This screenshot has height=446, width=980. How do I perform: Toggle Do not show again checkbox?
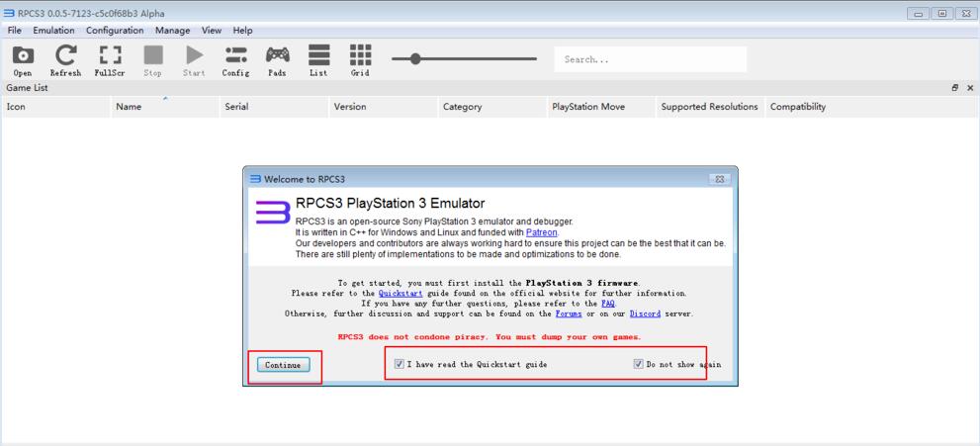click(x=638, y=364)
